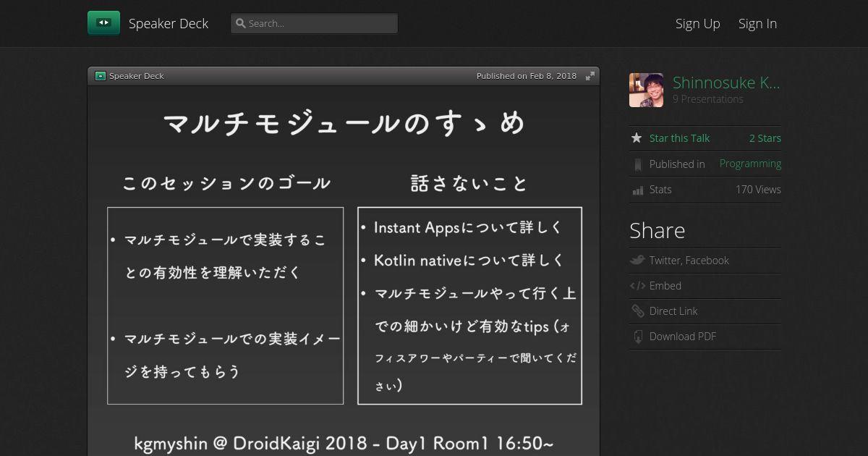The width and height of the screenshot is (868, 456).
Task: Focus the Search input field
Action: [x=314, y=23]
